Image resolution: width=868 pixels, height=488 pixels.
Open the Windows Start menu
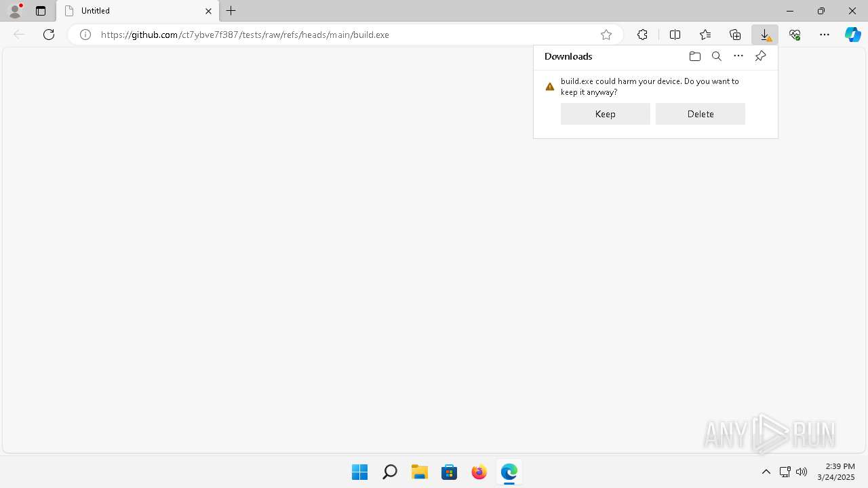(x=360, y=472)
